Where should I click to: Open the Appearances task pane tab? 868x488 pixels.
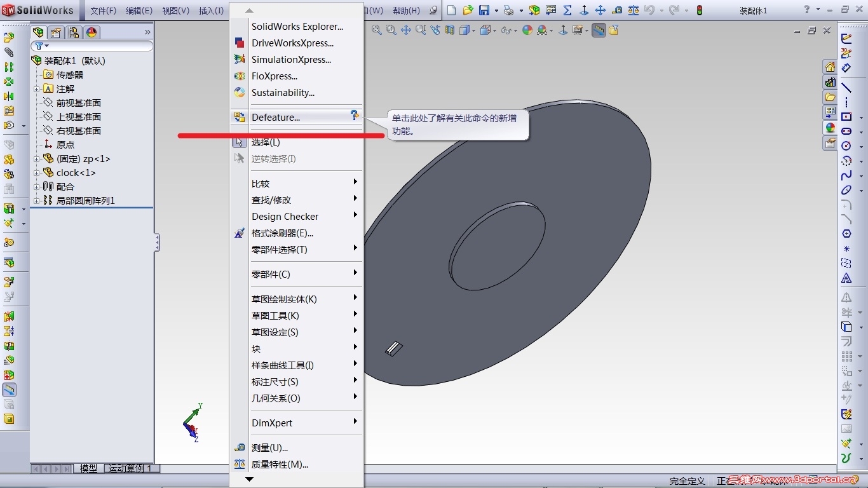(x=831, y=128)
